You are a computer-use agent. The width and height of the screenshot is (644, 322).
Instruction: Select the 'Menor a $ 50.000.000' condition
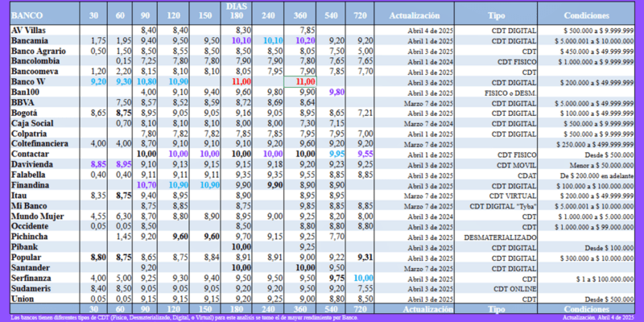[601, 165]
